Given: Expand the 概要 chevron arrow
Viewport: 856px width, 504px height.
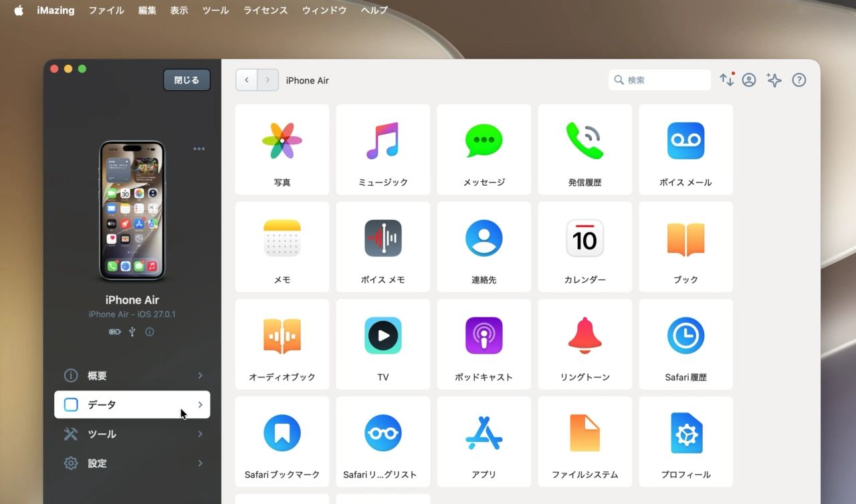Looking at the screenshot, I should tap(200, 376).
